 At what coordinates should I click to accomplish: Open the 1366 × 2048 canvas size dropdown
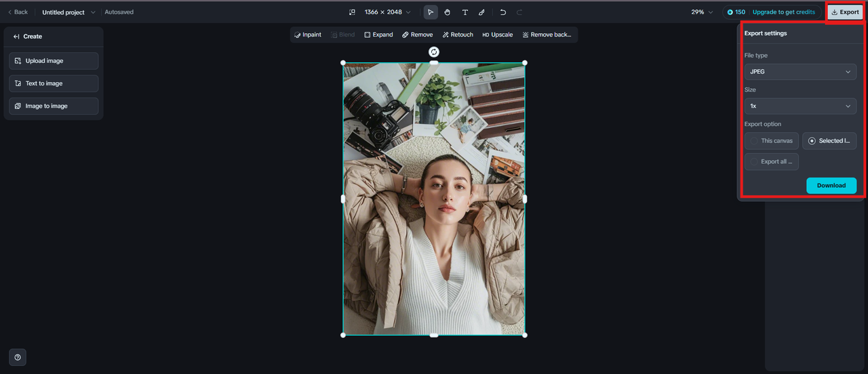387,12
